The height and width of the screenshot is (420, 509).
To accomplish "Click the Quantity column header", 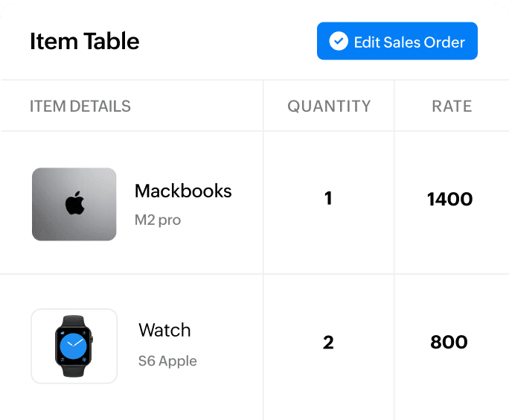I will (329, 106).
